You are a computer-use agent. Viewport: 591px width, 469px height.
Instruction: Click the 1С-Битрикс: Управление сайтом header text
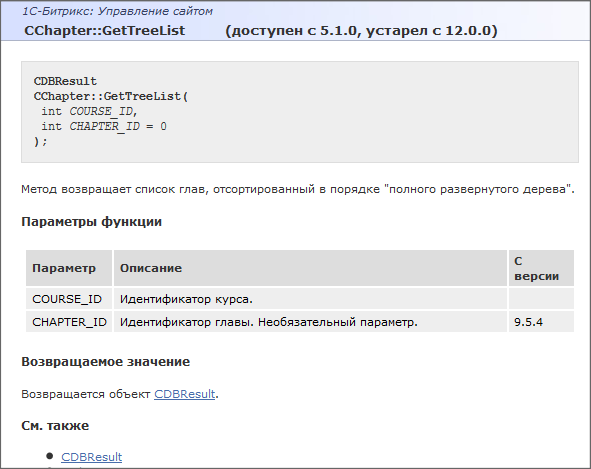117,11
